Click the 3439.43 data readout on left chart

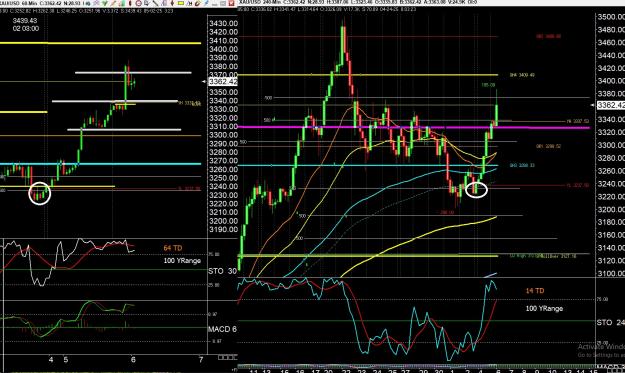(25, 21)
